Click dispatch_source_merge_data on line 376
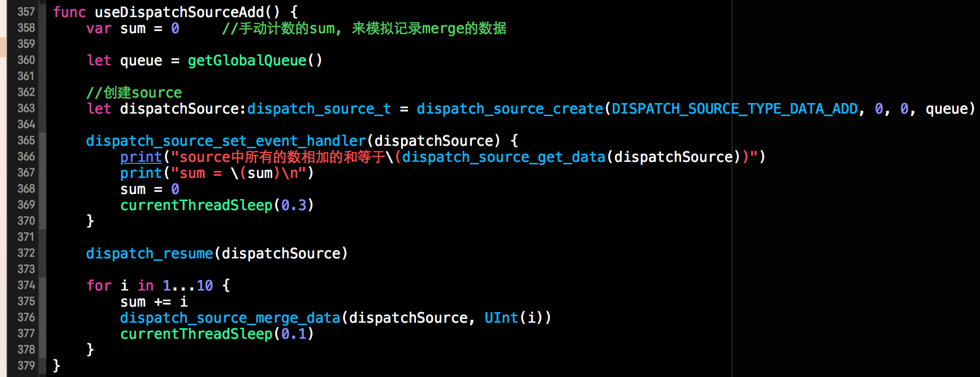The width and height of the screenshot is (980, 377). click(x=230, y=318)
